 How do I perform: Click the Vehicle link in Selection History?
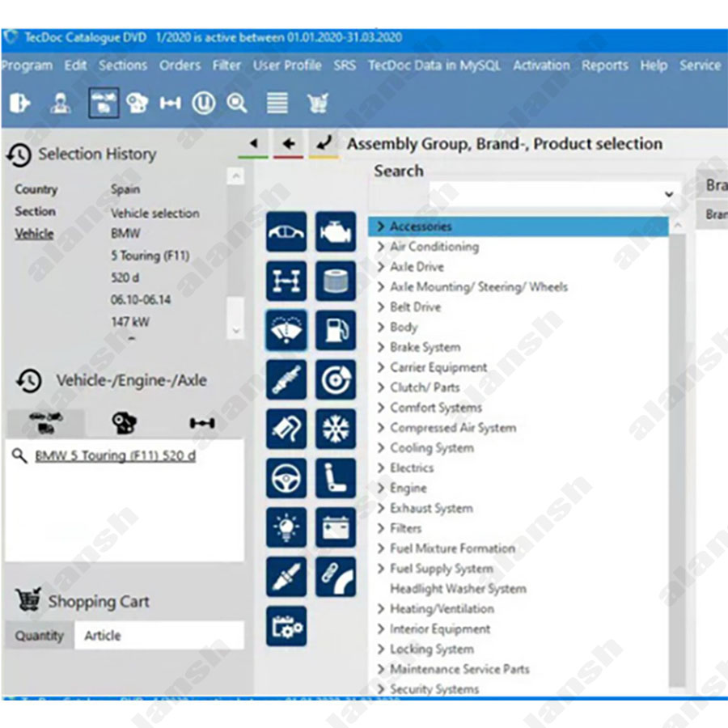click(34, 234)
